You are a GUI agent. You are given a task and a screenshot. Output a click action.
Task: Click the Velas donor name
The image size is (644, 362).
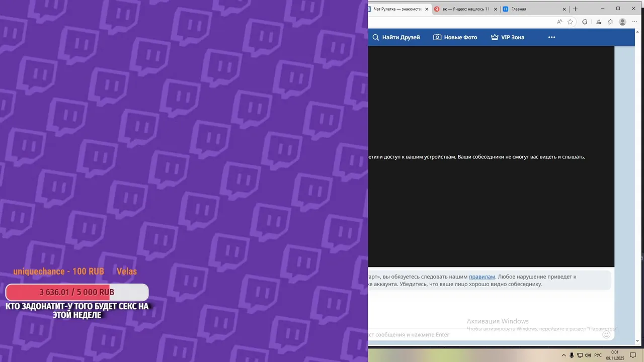coord(127,271)
